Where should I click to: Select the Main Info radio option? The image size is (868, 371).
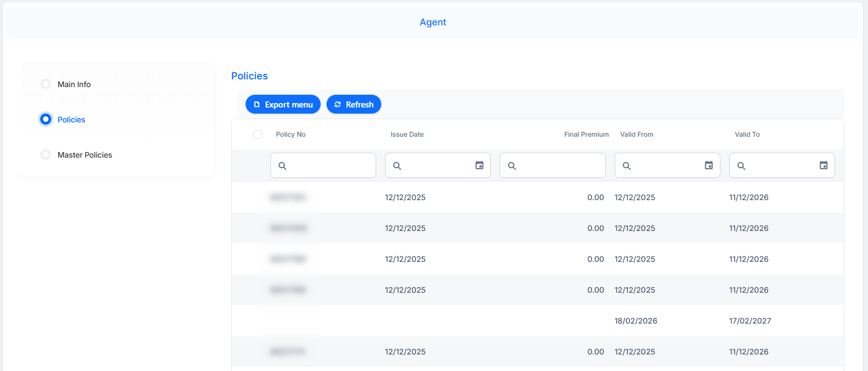(46, 84)
